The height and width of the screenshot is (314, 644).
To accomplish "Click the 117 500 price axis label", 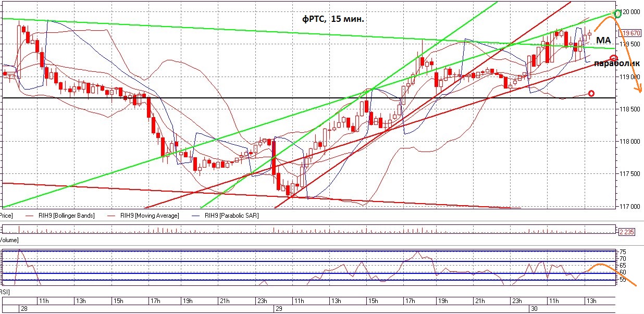I will point(630,174).
